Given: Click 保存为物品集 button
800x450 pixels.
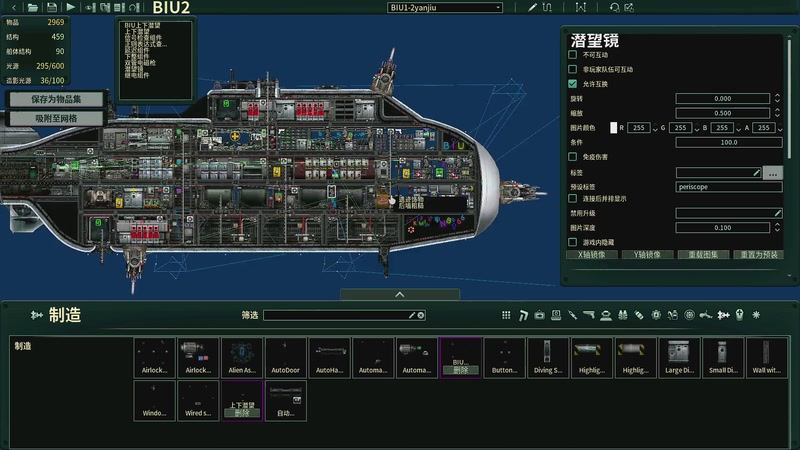Looking at the screenshot, I should 56,99.
